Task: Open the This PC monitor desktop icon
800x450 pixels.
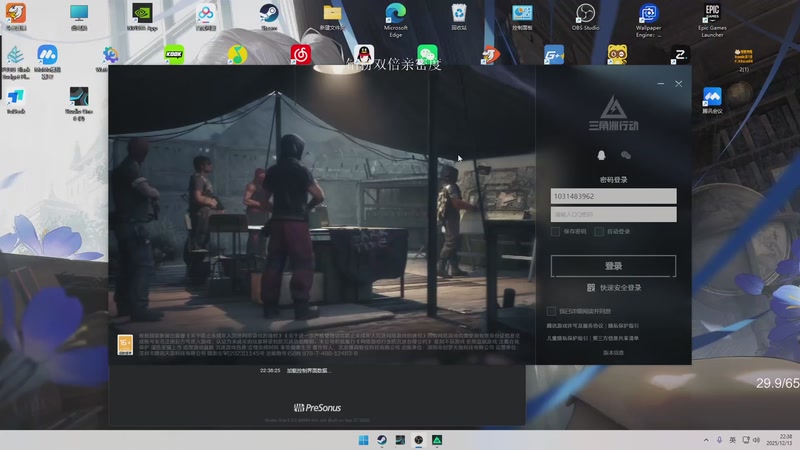Action: coord(79,16)
